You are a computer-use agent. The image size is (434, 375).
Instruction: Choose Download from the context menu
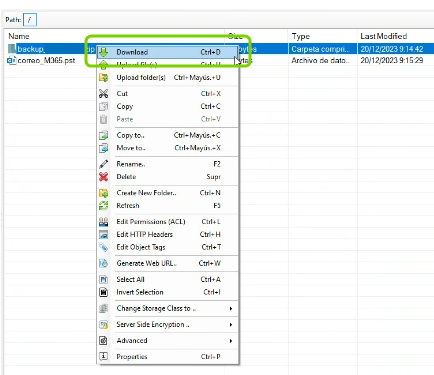[168, 52]
